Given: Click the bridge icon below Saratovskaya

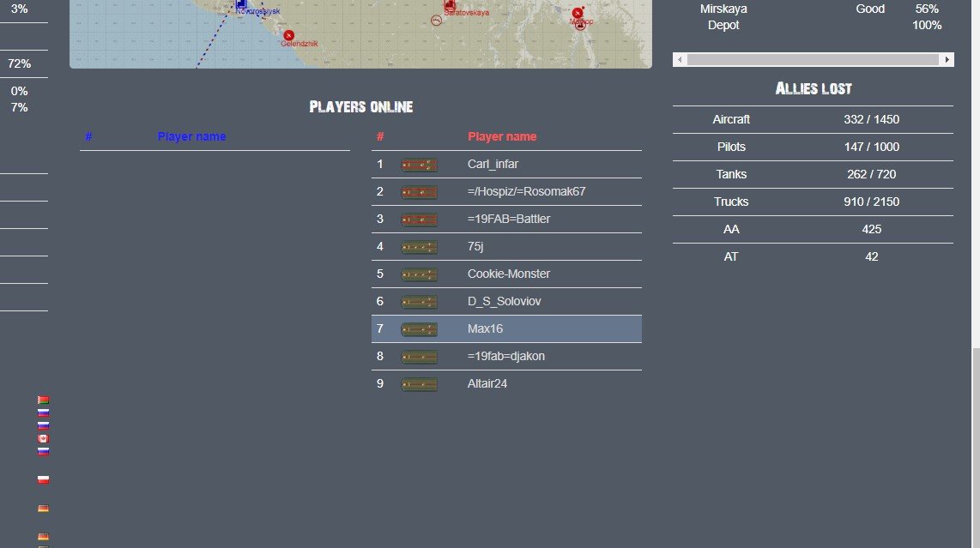Looking at the screenshot, I should click(x=436, y=21).
